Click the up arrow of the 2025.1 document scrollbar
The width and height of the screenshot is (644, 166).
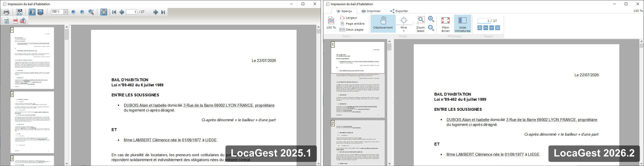pyautogui.click(x=318, y=27)
